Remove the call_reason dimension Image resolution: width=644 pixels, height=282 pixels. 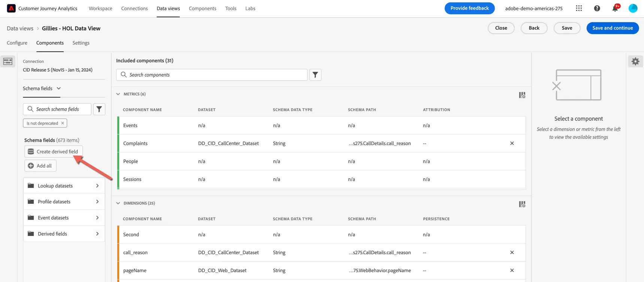tap(512, 252)
